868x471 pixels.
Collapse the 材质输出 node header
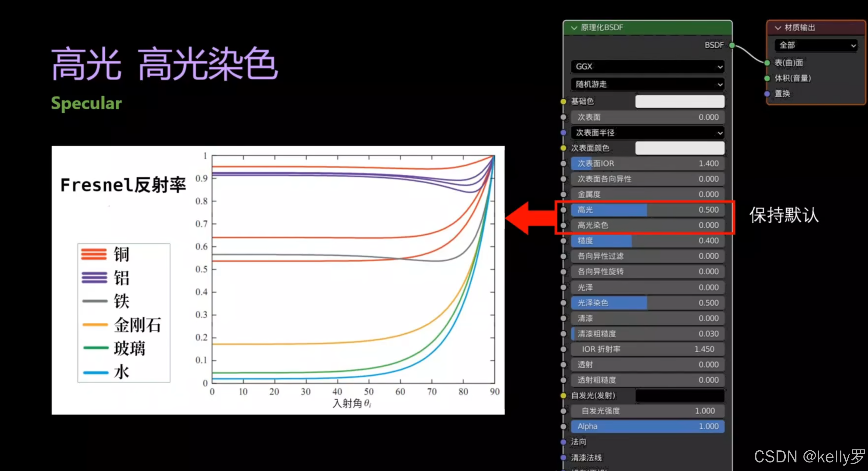point(778,28)
